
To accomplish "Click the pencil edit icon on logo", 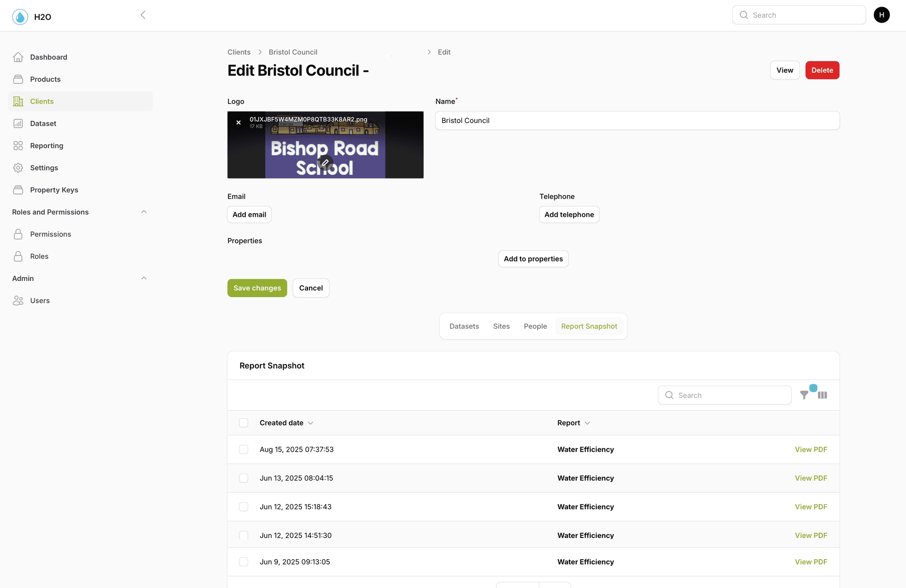I will pos(325,163).
